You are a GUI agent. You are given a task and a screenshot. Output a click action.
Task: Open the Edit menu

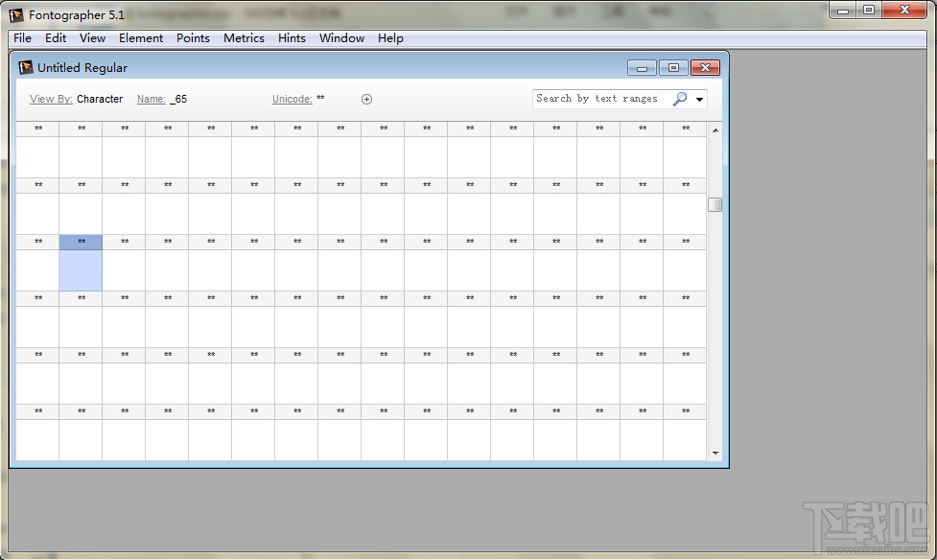[x=56, y=38]
